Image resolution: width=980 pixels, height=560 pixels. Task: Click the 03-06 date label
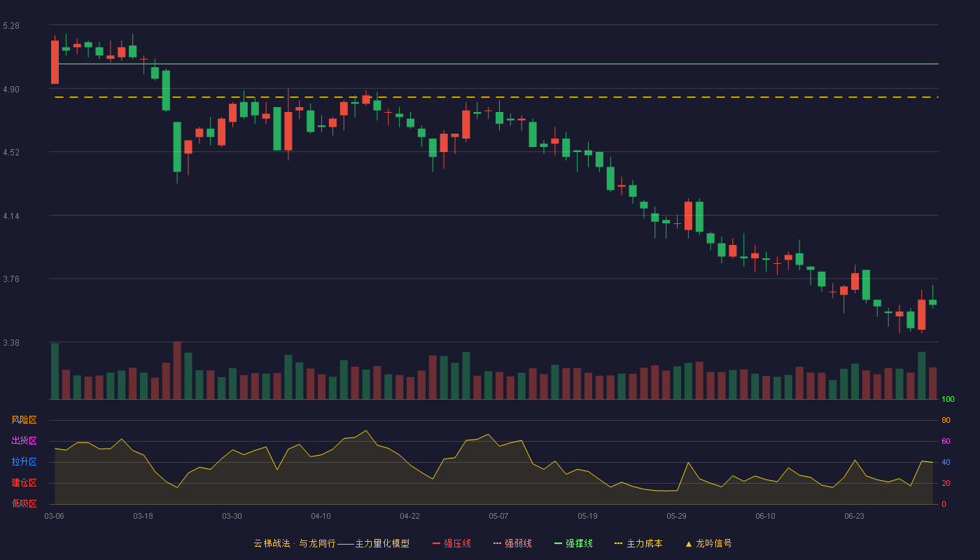click(x=55, y=516)
